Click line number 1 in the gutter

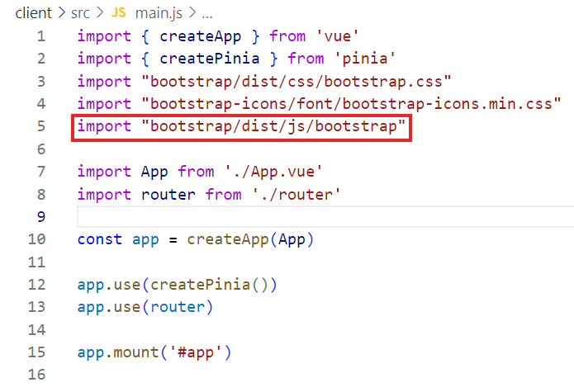coord(40,36)
